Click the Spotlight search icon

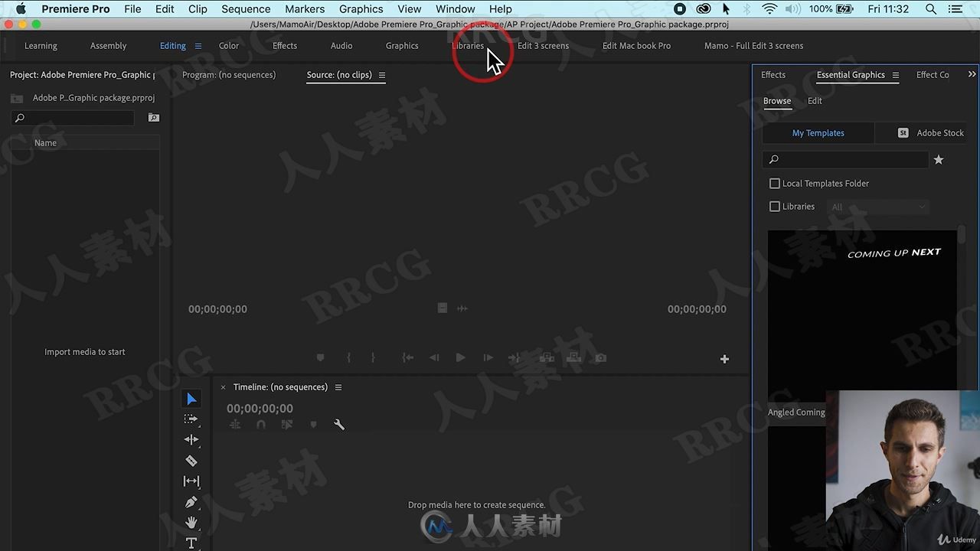point(931,9)
